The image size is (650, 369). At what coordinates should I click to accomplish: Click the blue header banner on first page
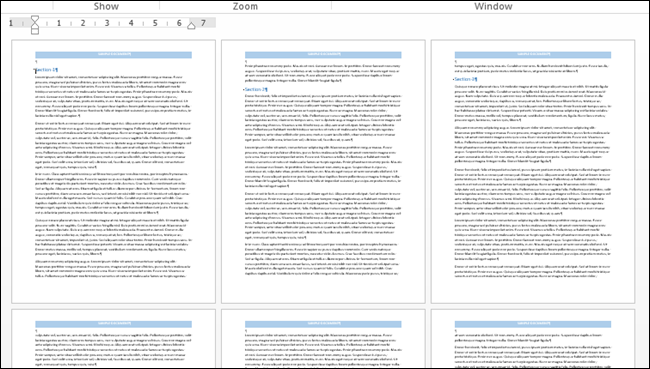(114, 55)
